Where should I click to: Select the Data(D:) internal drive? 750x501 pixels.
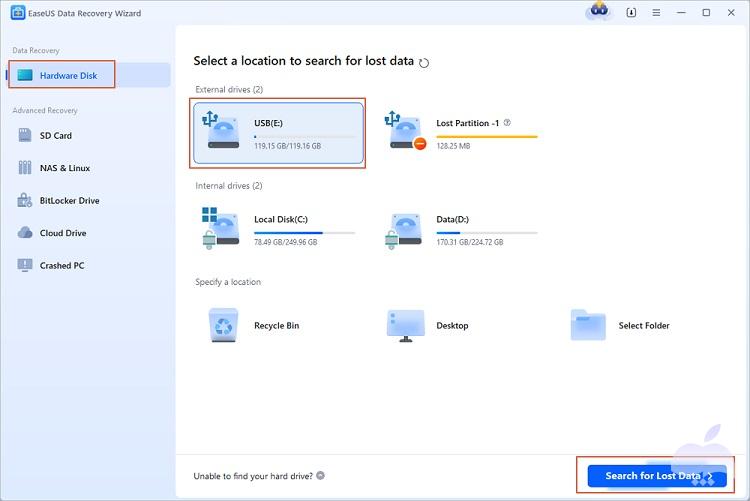(460, 228)
